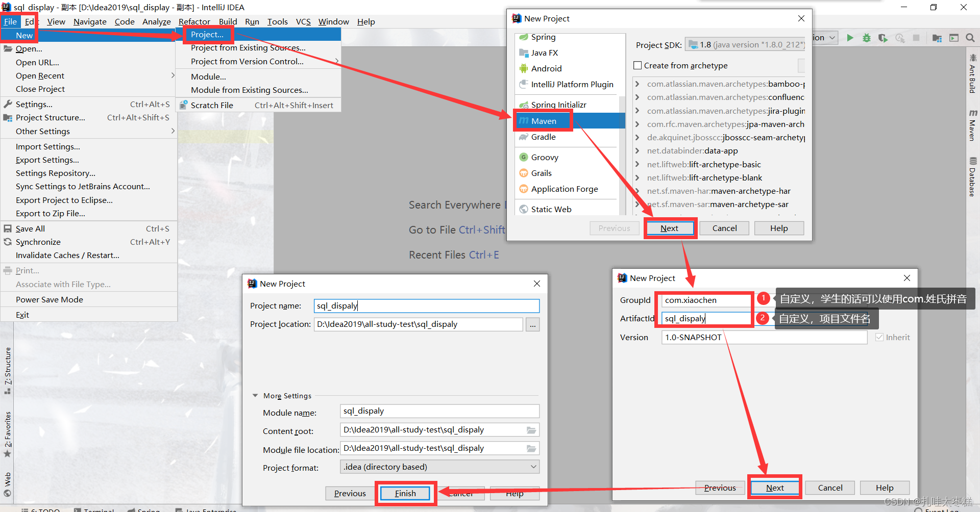This screenshot has width=980, height=512.
Task: Click folder icon in Module file location
Action: (x=531, y=448)
